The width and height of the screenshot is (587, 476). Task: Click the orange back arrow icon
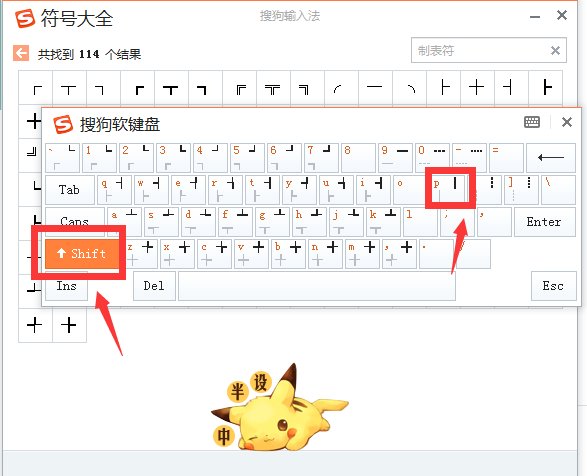[x=21, y=53]
